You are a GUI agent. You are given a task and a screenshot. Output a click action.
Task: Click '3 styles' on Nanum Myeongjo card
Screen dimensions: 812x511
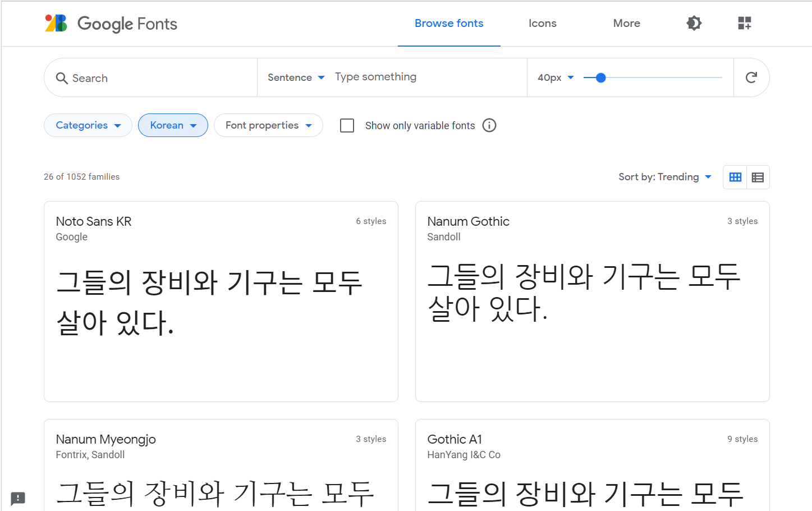pos(371,439)
